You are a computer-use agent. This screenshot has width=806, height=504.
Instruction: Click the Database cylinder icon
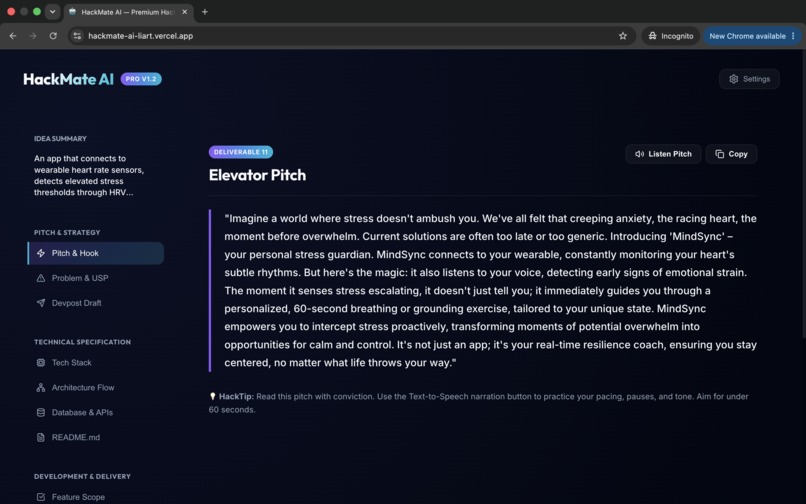pos(41,412)
